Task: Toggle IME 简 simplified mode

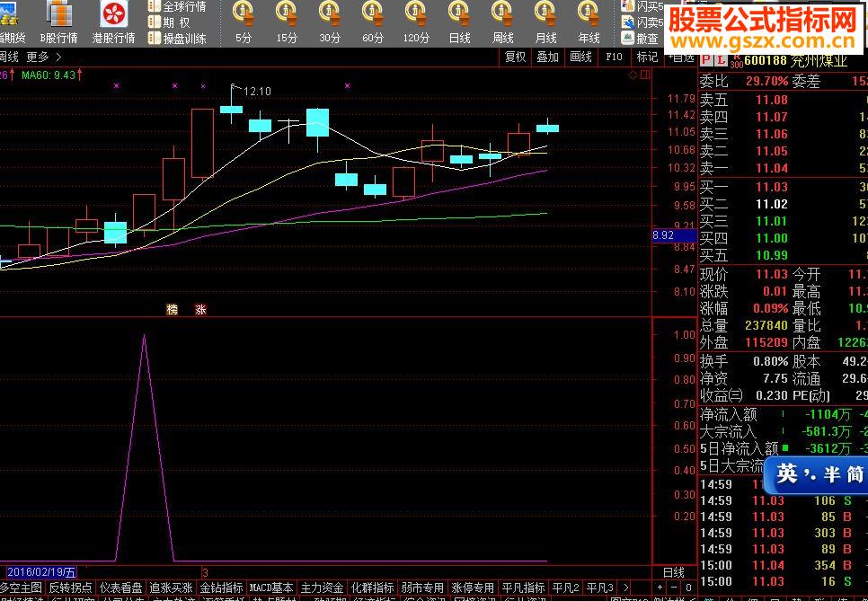Action: pyautogui.click(x=855, y=474)
